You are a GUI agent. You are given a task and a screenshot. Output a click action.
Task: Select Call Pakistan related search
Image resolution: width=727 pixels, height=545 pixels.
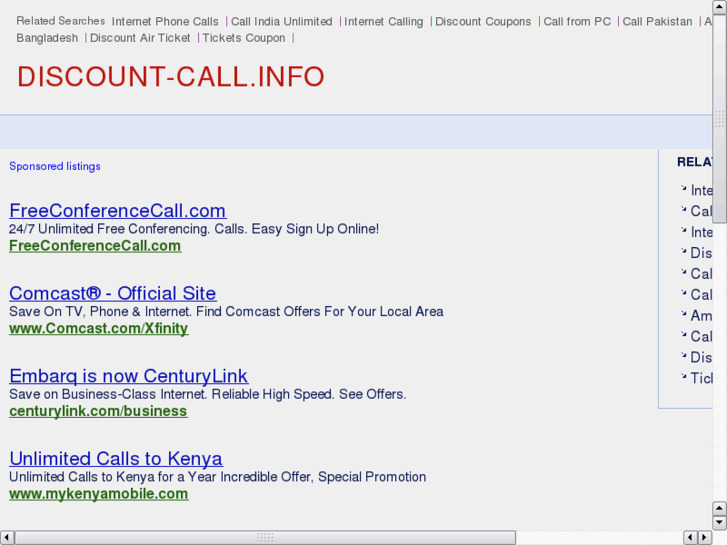pyautogui.click(x=657, y=21)
